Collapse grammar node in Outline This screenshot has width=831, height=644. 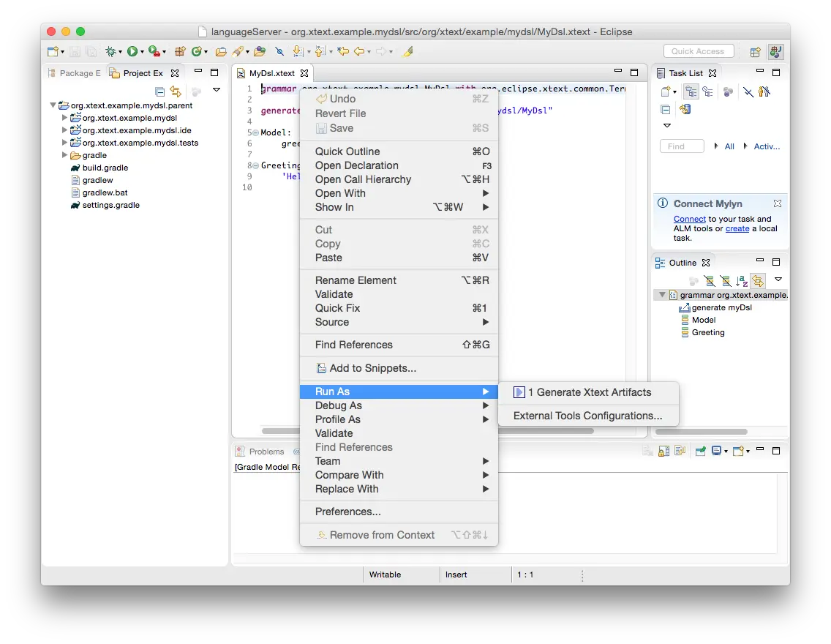pos(662,295)
